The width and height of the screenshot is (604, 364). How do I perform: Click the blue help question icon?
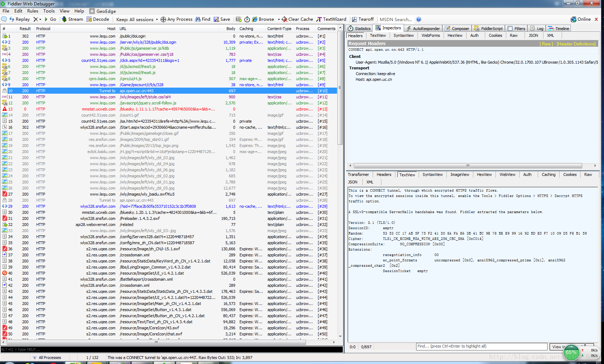click(419, 19)
